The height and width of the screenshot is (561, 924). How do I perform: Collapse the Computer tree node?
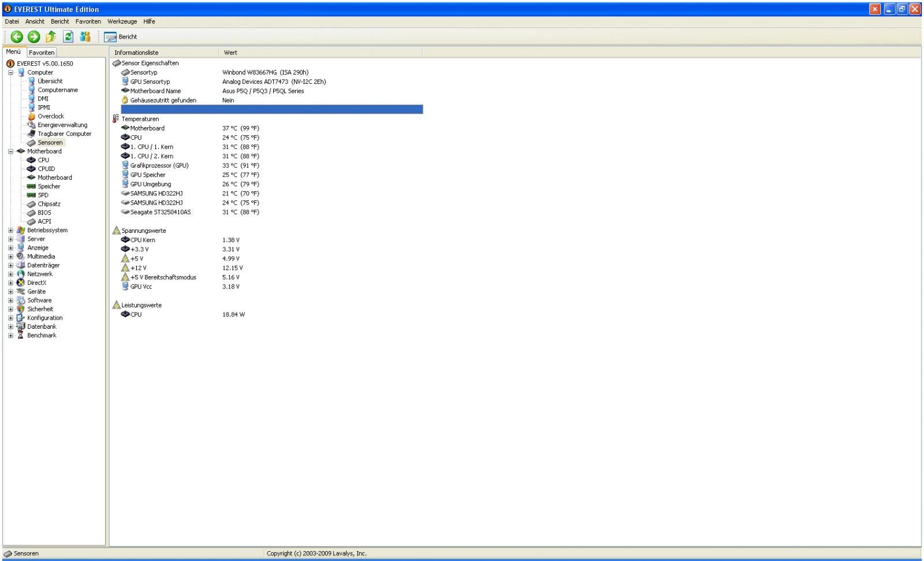click(x=10, y=73)
